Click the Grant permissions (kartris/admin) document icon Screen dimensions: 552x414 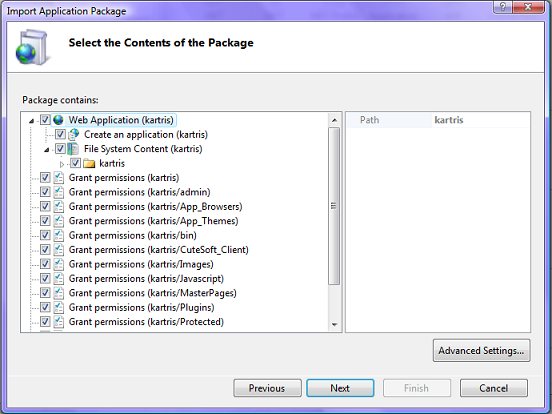[58, 192]
